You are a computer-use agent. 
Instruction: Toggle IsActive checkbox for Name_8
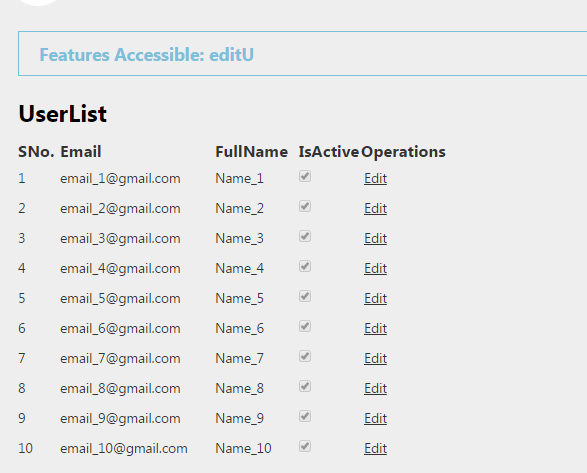(305, 386)
